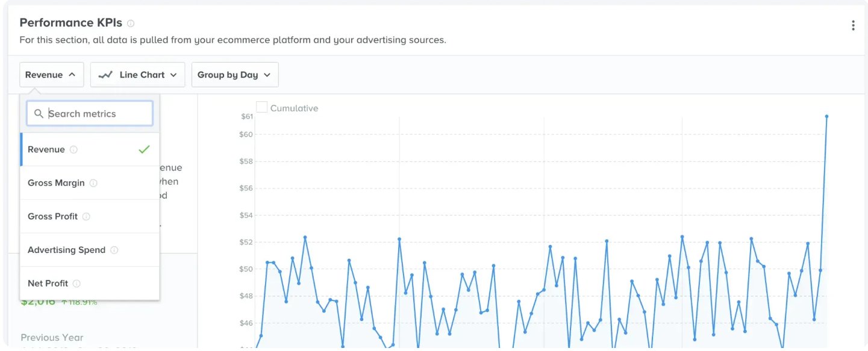Click the info icon beside Advertising Spend
The height and width of the screenshot is (351, 868).
[x=115, y=250]
